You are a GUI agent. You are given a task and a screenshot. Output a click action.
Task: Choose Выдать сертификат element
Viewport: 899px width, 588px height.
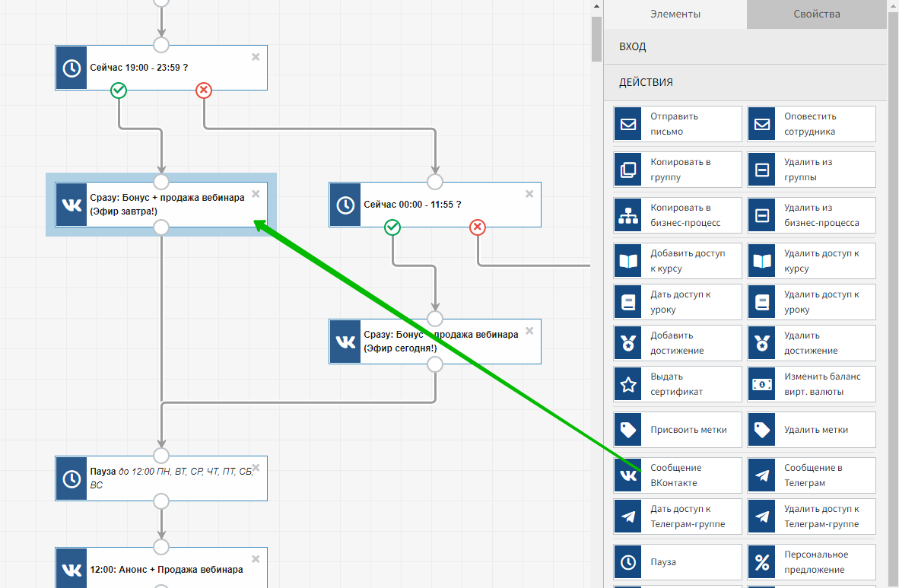click(x=678, y=384)
